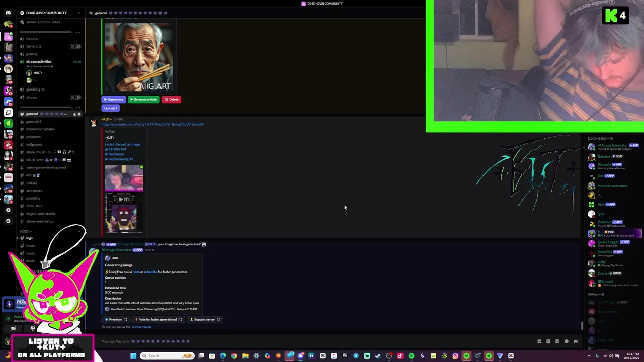
Task: Open the Discover servers compass icon
Action: click(x=8, y=221)
